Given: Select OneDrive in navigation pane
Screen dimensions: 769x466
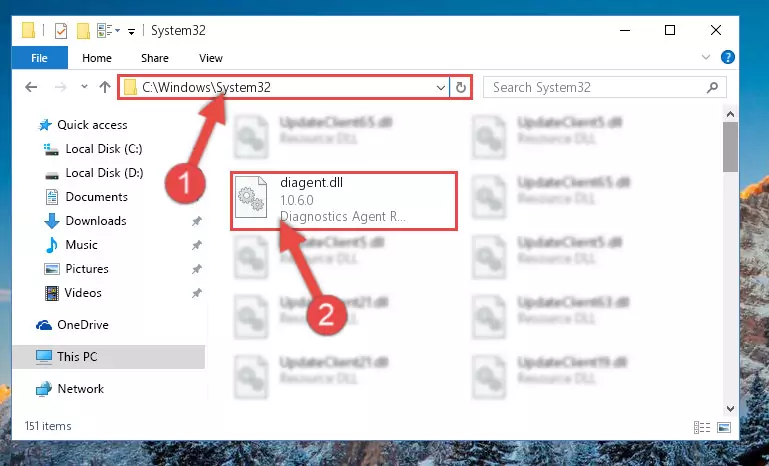Looking at the screenshot, I should point(82,325).
